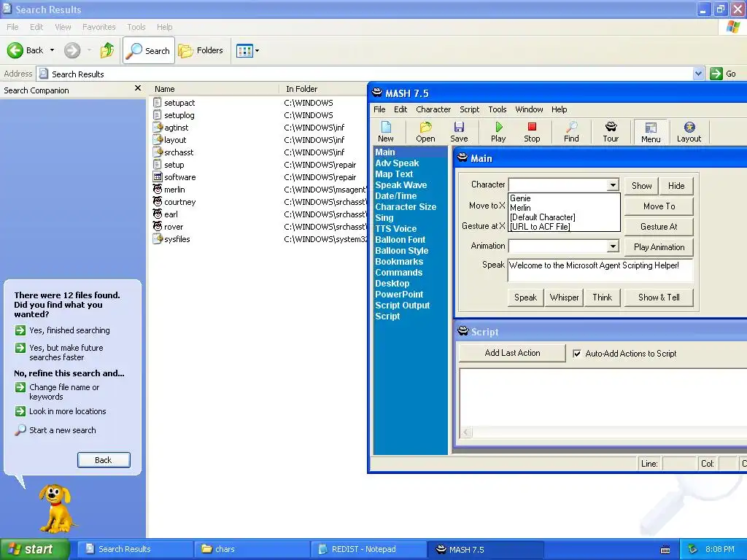Click the script horizontal scrollbar left arrow
Image resolution: width=747 pixels, height=560 pixels.
466,432
